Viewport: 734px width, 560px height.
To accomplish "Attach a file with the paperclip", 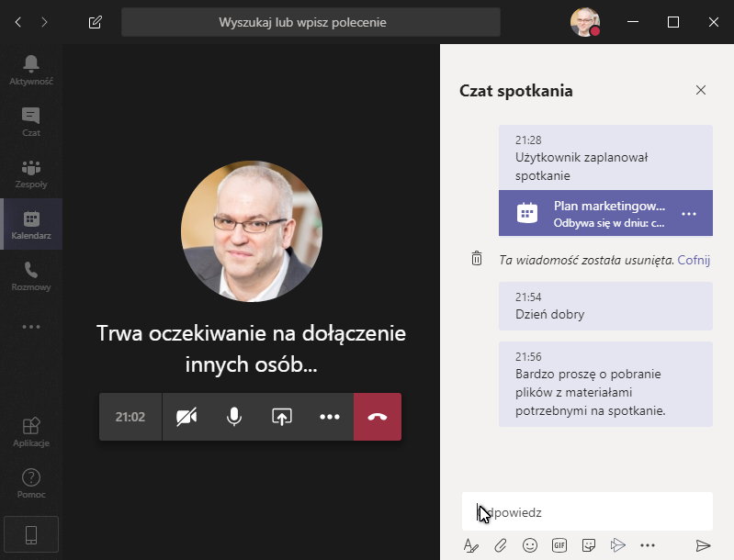I will 501,545.
